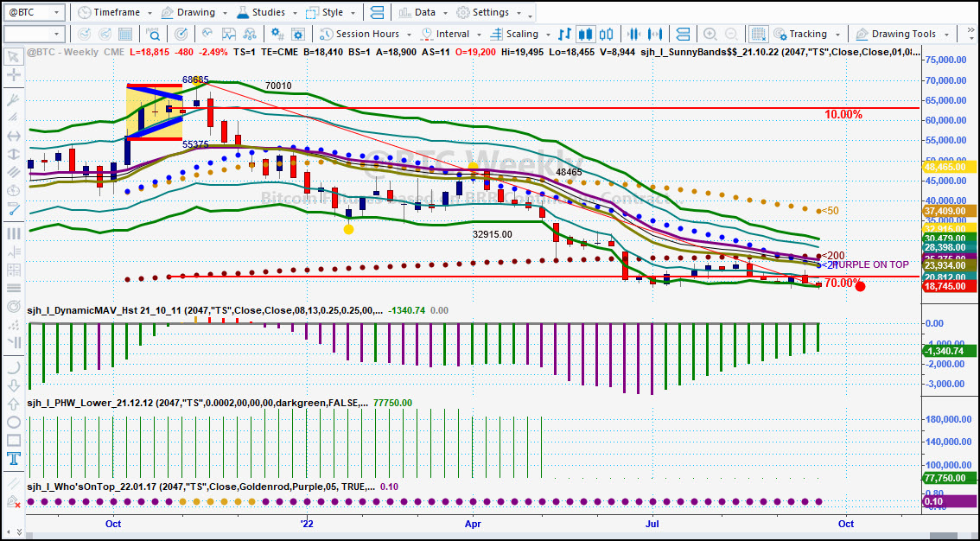Toggle the filled candlestick chart style

pyautogui.click(x=586, y=34)
